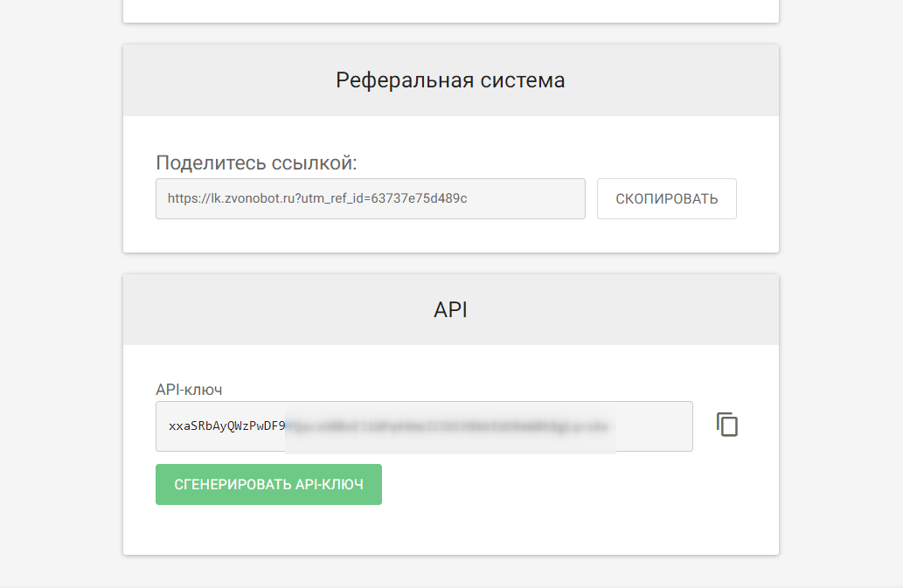Click the gray page area below the API card

(450, 572)
